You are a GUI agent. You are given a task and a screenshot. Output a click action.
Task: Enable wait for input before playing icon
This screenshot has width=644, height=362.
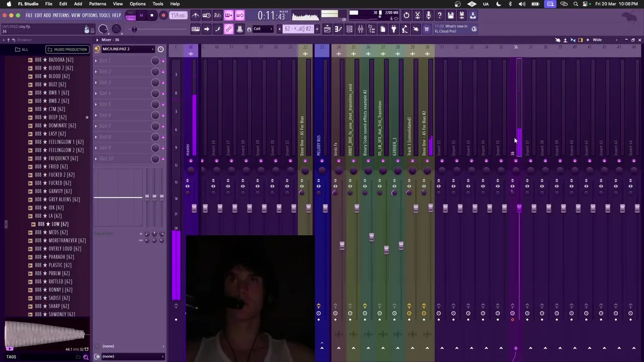[x=206, y=16]
